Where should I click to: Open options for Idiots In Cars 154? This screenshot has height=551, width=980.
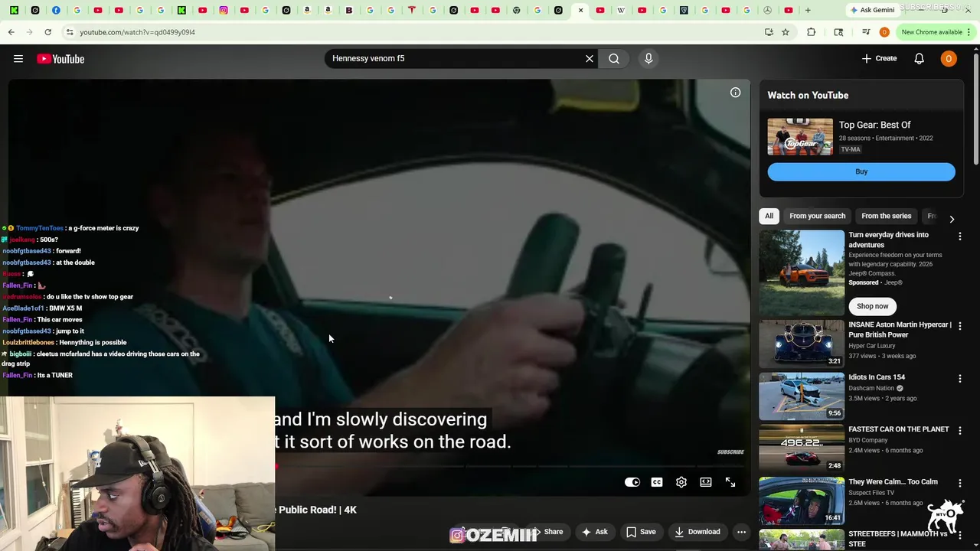point(960,378)
